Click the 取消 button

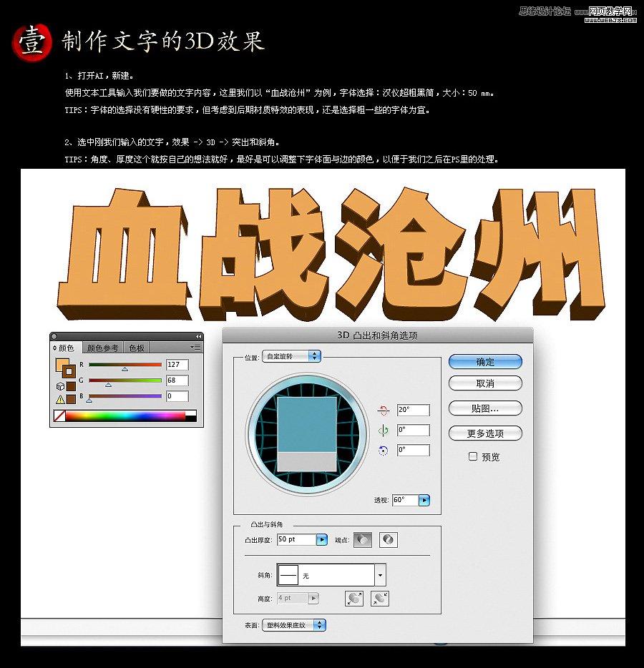tap(485, 383)
